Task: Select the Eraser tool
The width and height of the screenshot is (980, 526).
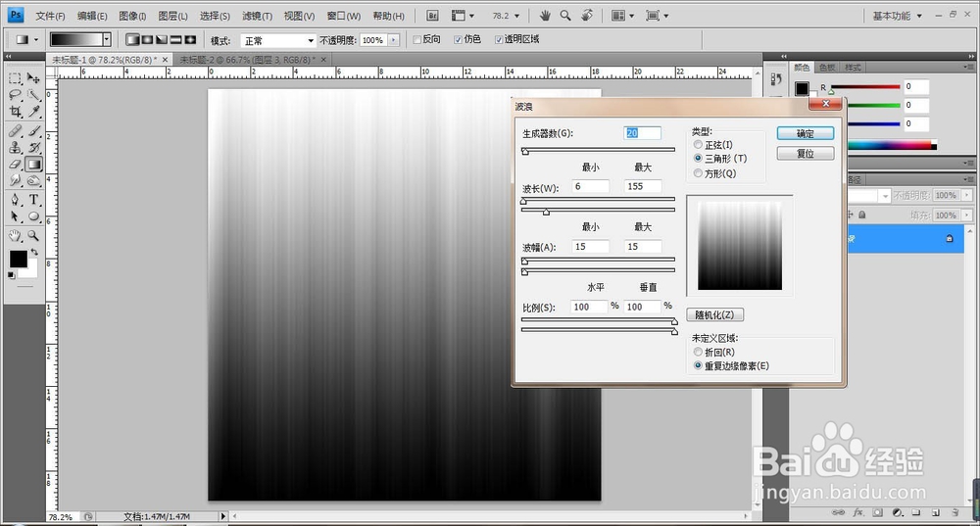Action: coord(15,165)
